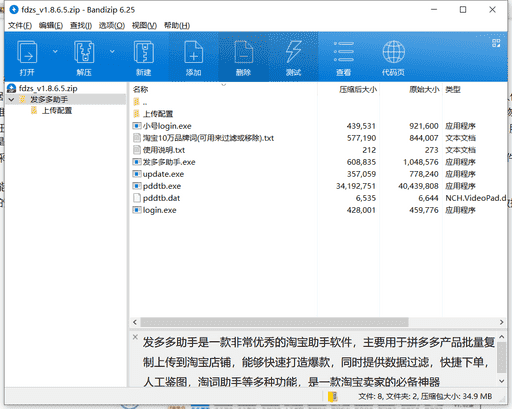Expand the dropdown arrow next to 打开
This screenshot has height=409, width=512.
55,51
